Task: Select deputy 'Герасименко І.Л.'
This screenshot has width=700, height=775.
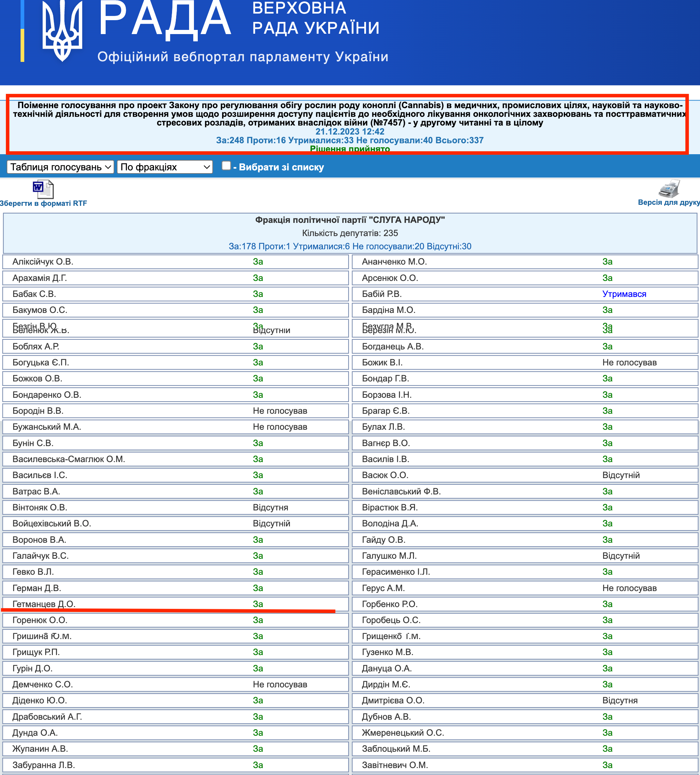Action: point(396,572)
